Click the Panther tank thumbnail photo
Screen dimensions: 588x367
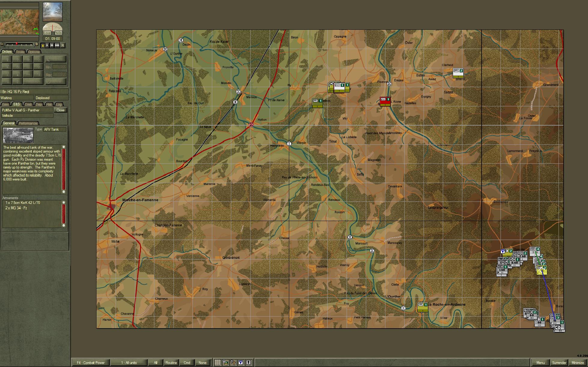18,135
